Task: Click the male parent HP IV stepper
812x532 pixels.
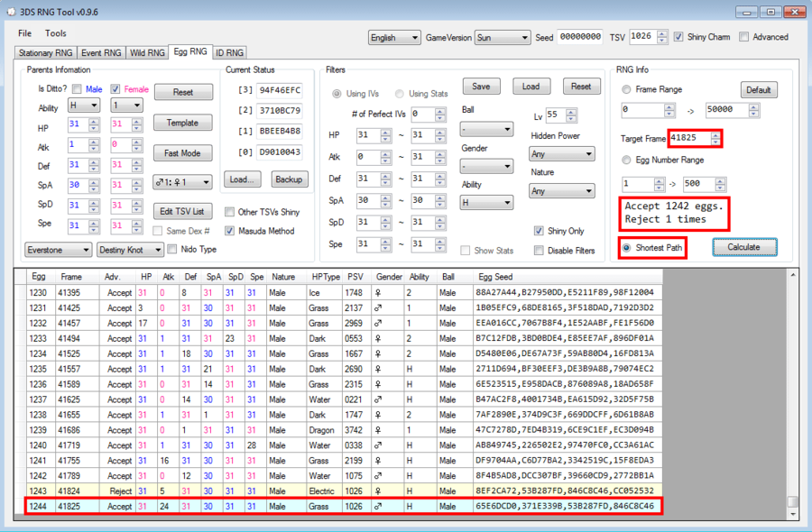Action: pos(94,124)
